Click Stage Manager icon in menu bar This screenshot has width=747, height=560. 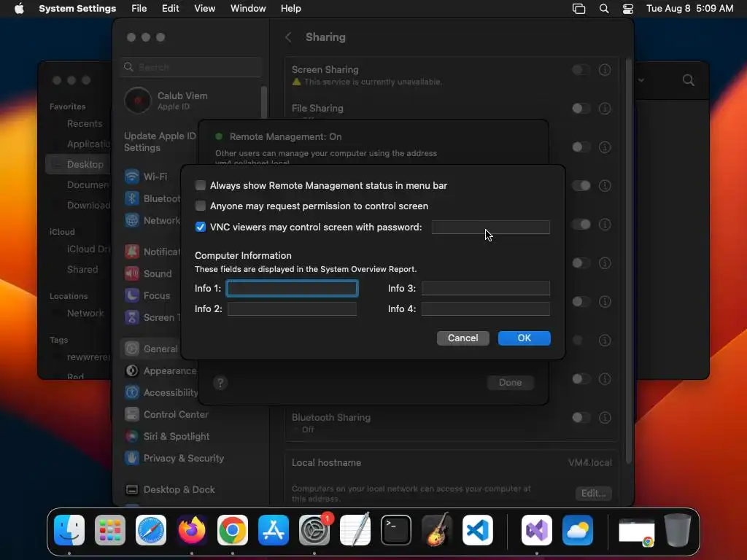click(x=578, y=9)
